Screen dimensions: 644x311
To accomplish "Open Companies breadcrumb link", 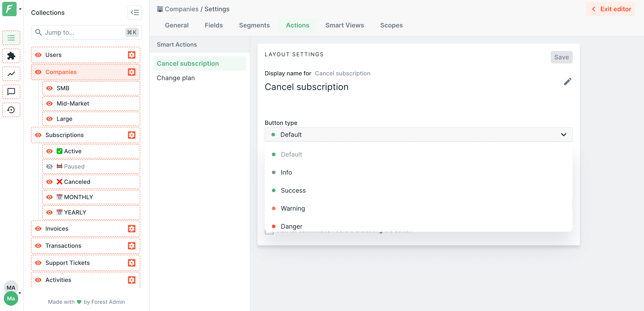I will (x=182, y=9).
